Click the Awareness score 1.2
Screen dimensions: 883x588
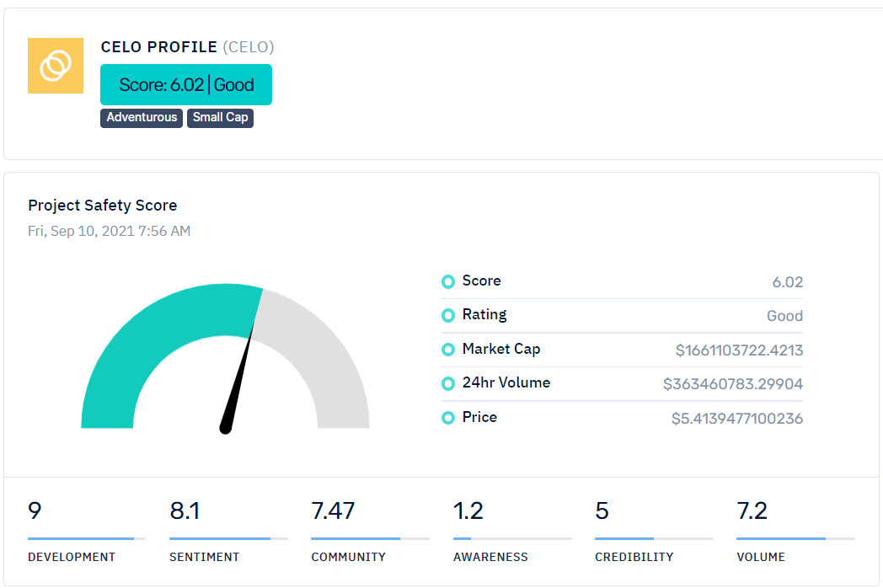468,510
